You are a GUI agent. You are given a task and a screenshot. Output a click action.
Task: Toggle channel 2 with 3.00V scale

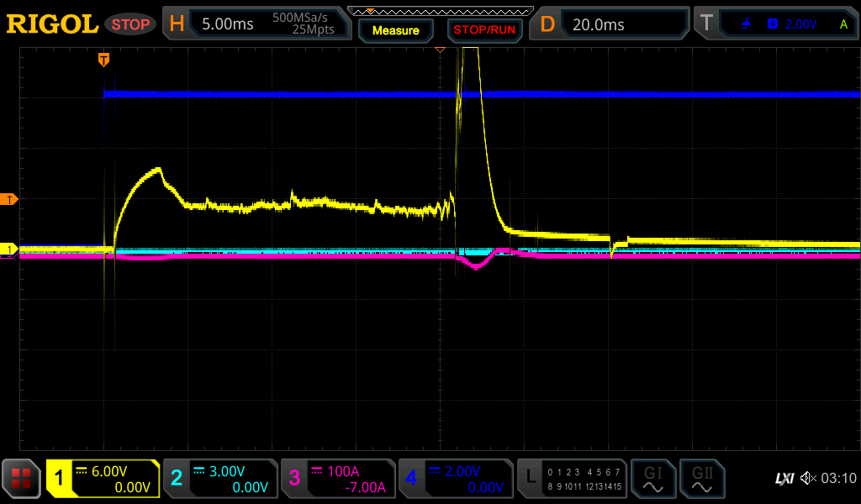220,479
